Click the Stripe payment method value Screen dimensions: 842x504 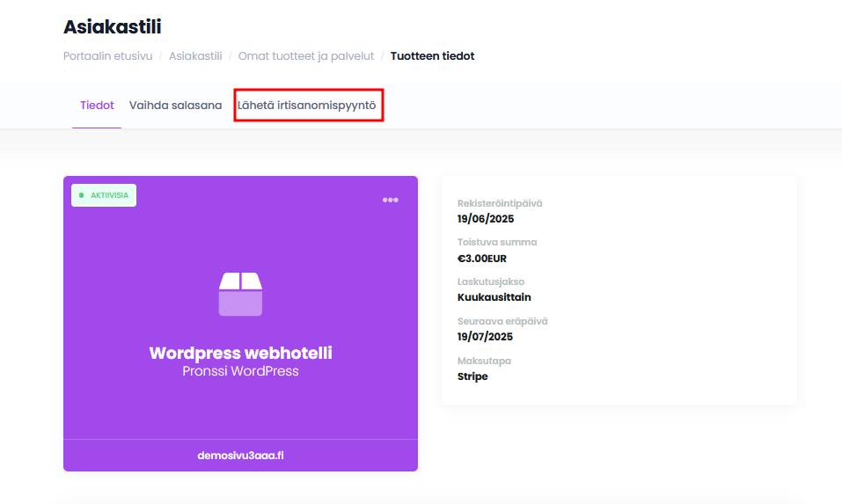[472, 376]
